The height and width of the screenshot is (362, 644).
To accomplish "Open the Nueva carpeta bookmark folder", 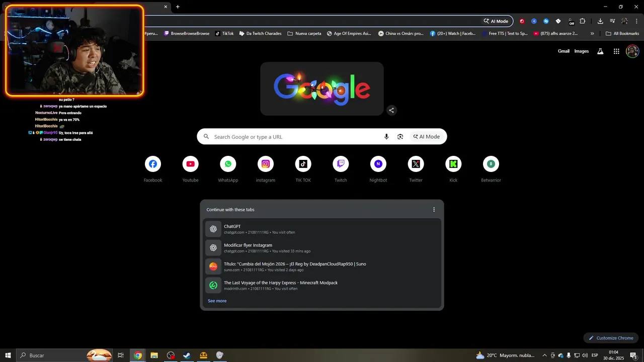I will 304,34.
